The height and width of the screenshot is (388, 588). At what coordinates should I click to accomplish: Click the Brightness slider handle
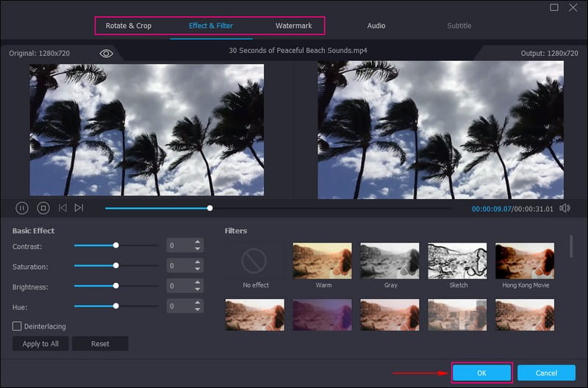pos(115,286)
